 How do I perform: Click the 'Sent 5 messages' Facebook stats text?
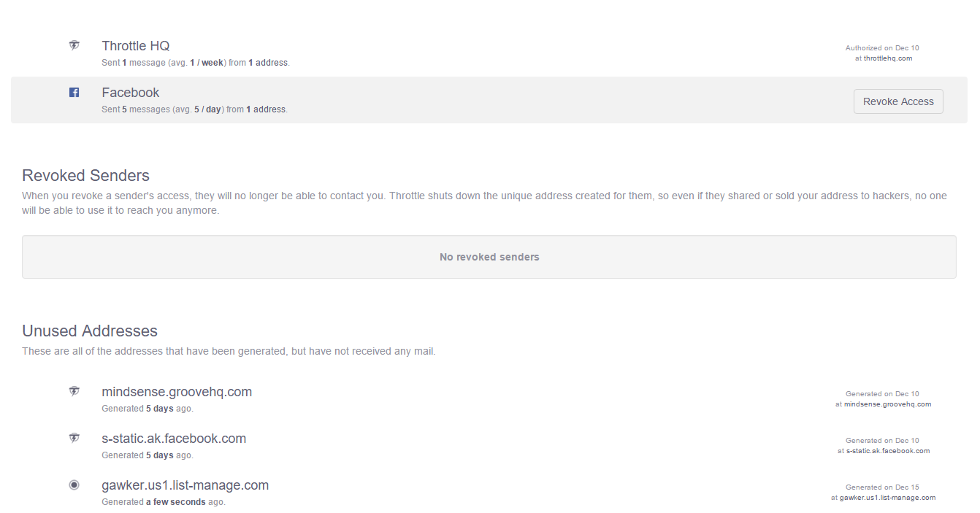(x=194, y=109)
